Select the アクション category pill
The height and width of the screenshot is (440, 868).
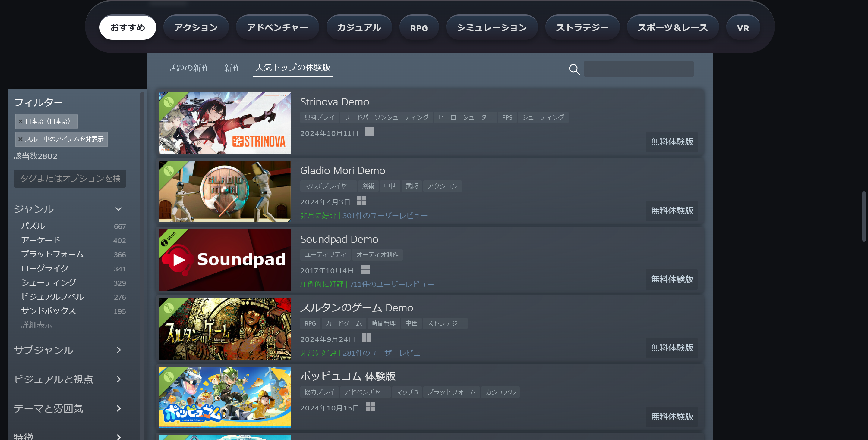pos(196,27)
